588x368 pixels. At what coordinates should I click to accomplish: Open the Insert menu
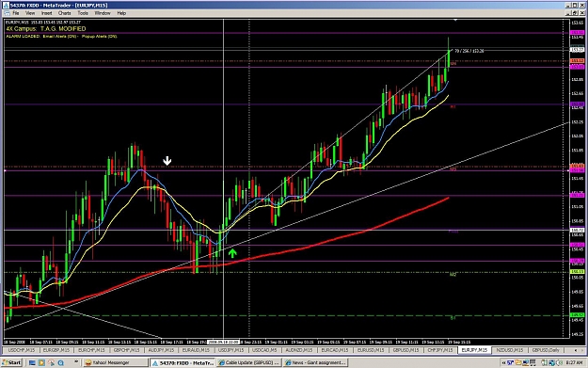coord(46,13)
